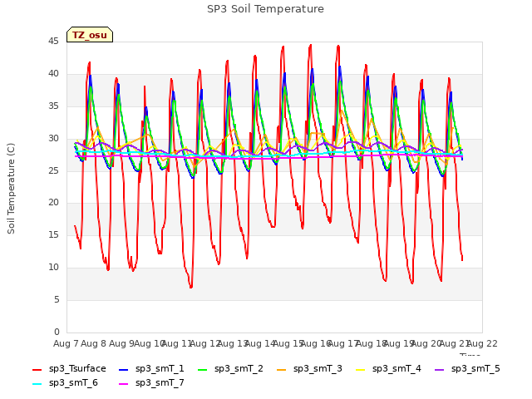Click the sp3_smT_4 yellow legend swatch
The image size is (532, 399).
pos(360,369)
